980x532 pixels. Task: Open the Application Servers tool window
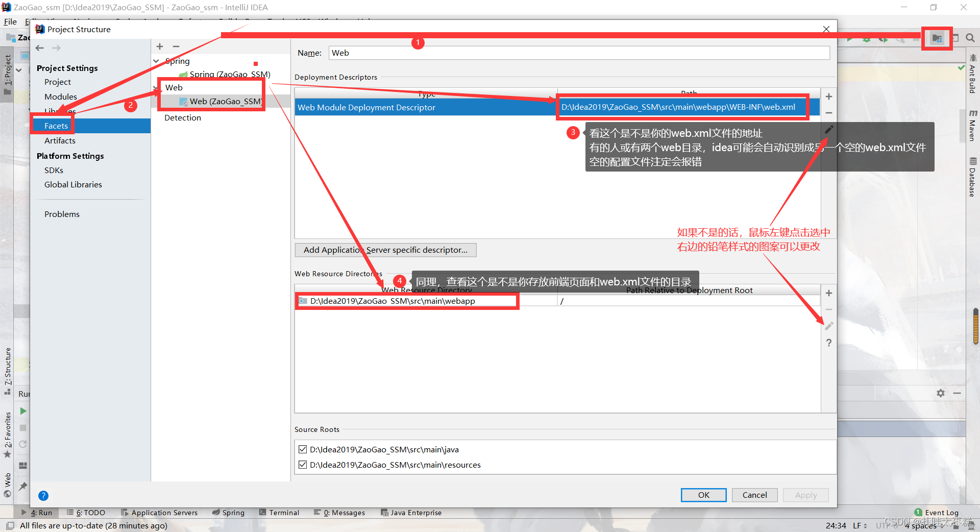pos(159,513)
